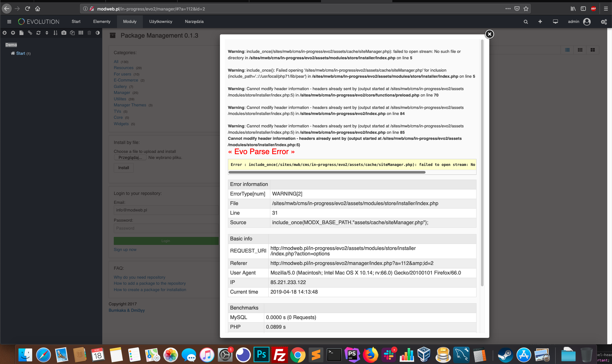Select the numeric sort 1-9 toolbar icon
The image size is (612, 364).
tap(55, 32)
